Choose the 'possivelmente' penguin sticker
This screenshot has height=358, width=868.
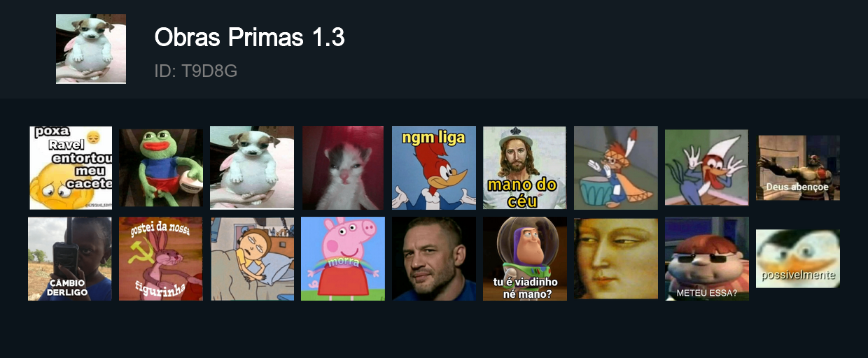pos(798,259)
